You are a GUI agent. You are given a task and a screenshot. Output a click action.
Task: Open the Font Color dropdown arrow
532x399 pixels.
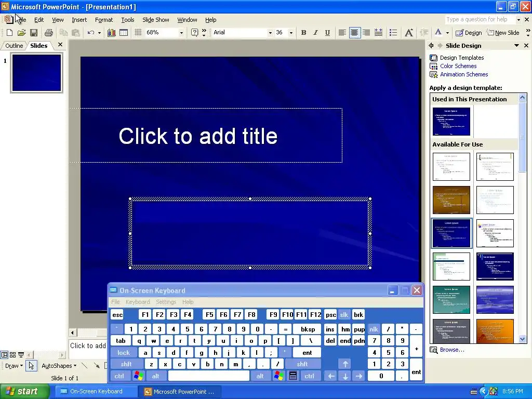pyautogui.click(x=447, y=33)
